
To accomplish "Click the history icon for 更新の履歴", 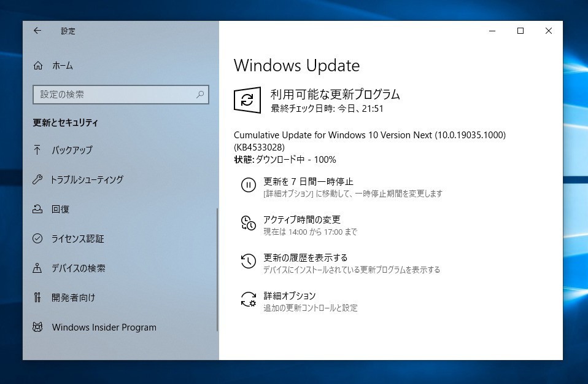I will click(248, 261).
